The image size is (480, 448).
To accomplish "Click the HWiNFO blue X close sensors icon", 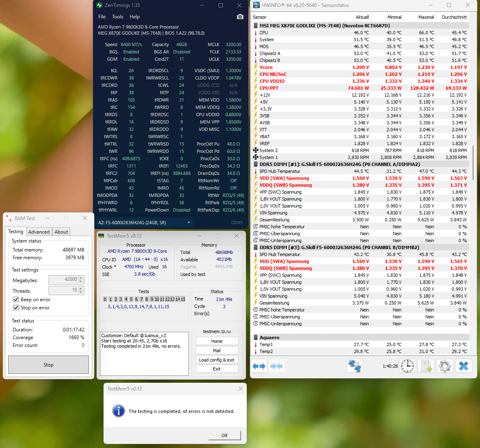I will coord(463,366).
